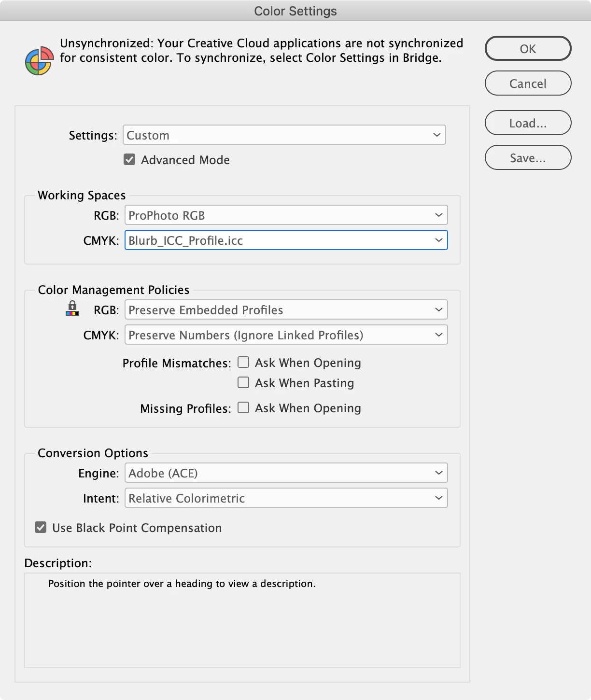The image size is (591, 700).
Task: Open the CMYK policy Preserve Numbers dropdown
Action: click(x=286, y=335)
